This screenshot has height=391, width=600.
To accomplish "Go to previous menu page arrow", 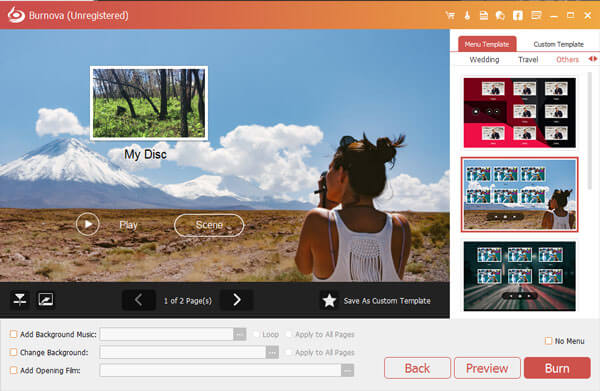I will (x=139, y=300).
